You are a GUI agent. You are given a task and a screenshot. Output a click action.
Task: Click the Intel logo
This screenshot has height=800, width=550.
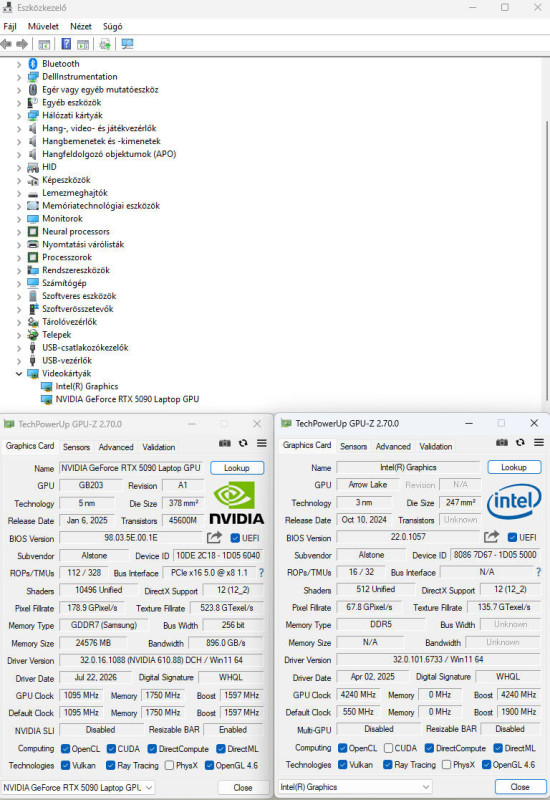point(514,502)
